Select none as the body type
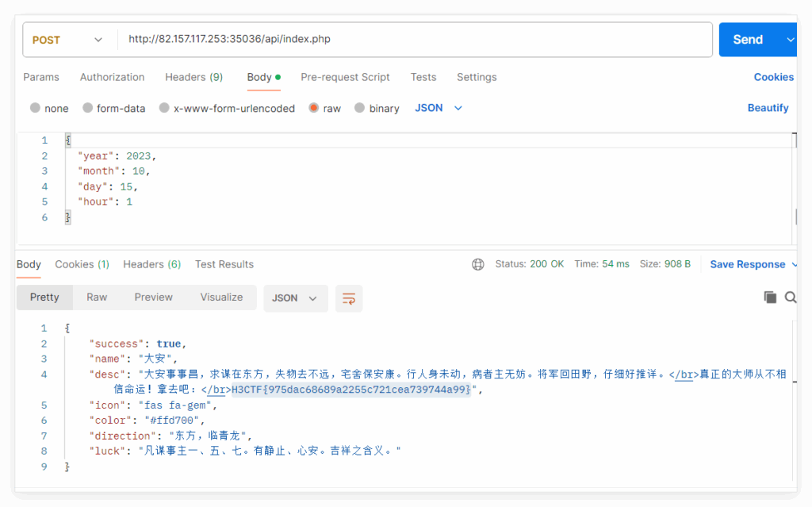This screenshot has height=507, width=812. coord(35,108)
